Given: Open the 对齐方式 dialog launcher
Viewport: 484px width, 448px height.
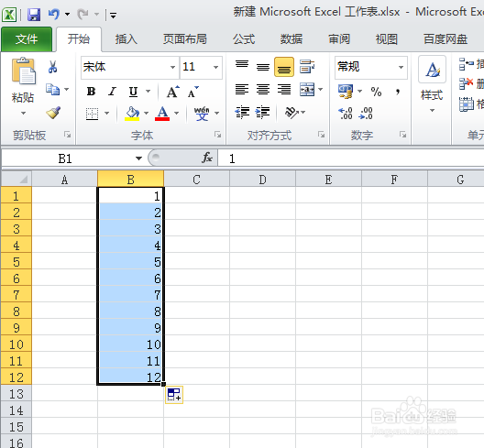Looking at the screenshot, I should (x=322, y=135).
